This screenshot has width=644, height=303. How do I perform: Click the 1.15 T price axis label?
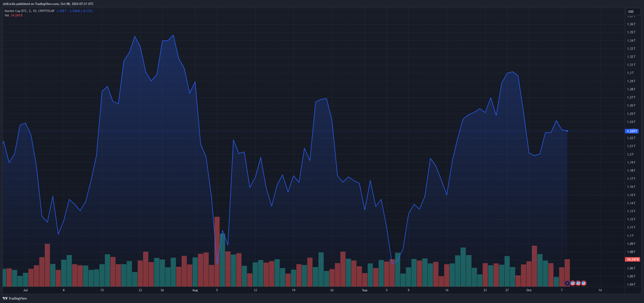631,195
